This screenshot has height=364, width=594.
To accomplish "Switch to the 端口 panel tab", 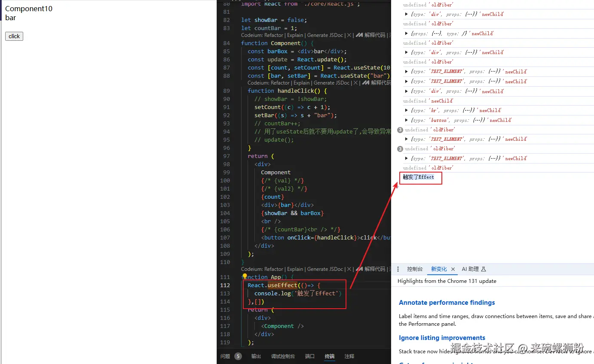I will pyautogui.click(x=310, y=356).
